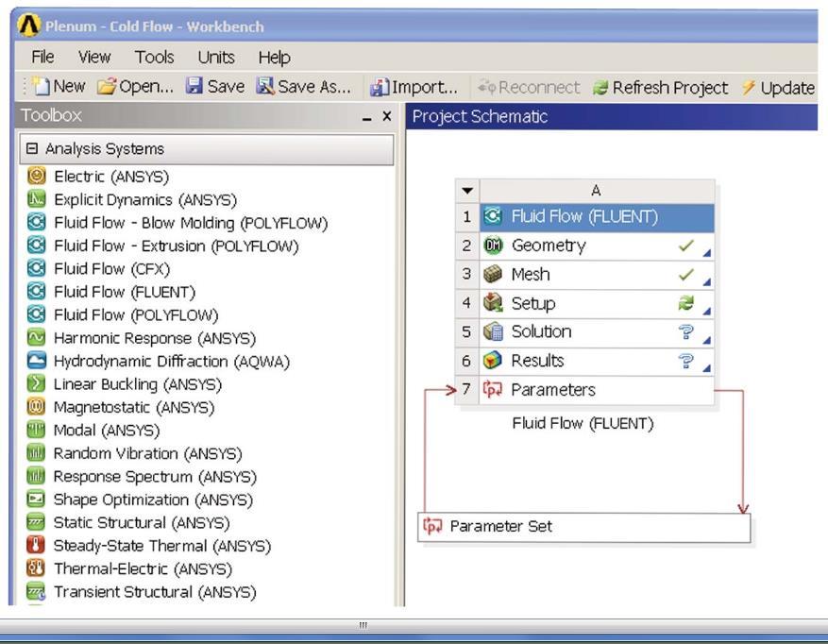Viewport: 828px width, 644px height.
Task: Open the Tools menu
Action: pyautogui.click(x=154, y=57)
